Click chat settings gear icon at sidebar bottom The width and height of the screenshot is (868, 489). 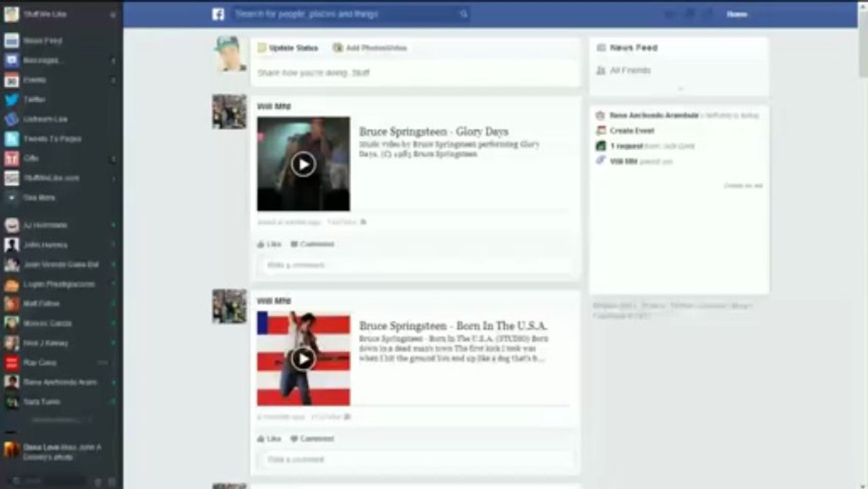click(98, 482)
